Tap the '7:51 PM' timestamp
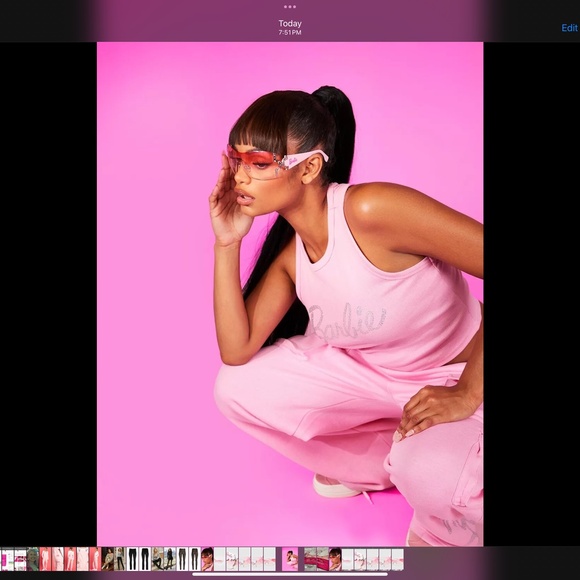Image resolution: width=580 pixels, height=580 pixels. tap(290, 33)
